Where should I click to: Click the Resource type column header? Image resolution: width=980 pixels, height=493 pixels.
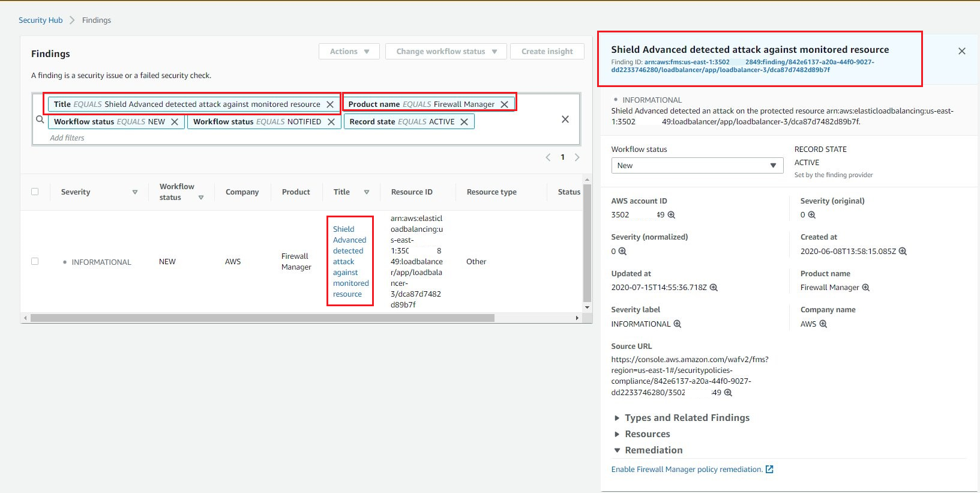[x=492, y=192]
